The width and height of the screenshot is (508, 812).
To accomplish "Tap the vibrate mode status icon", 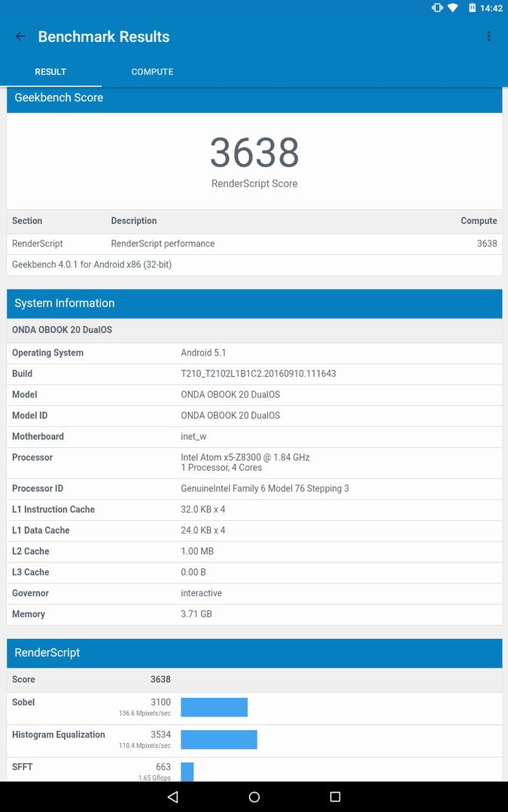I will (437, 8).
